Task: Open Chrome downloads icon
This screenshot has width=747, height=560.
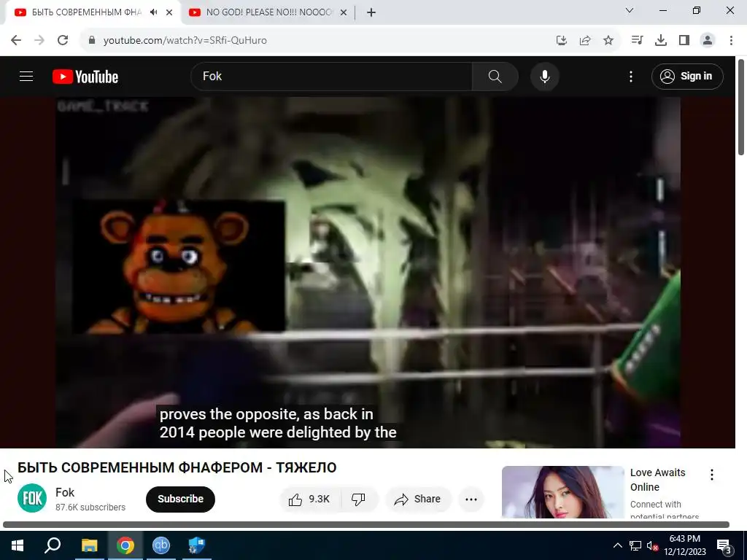Action: coord(661,41)
